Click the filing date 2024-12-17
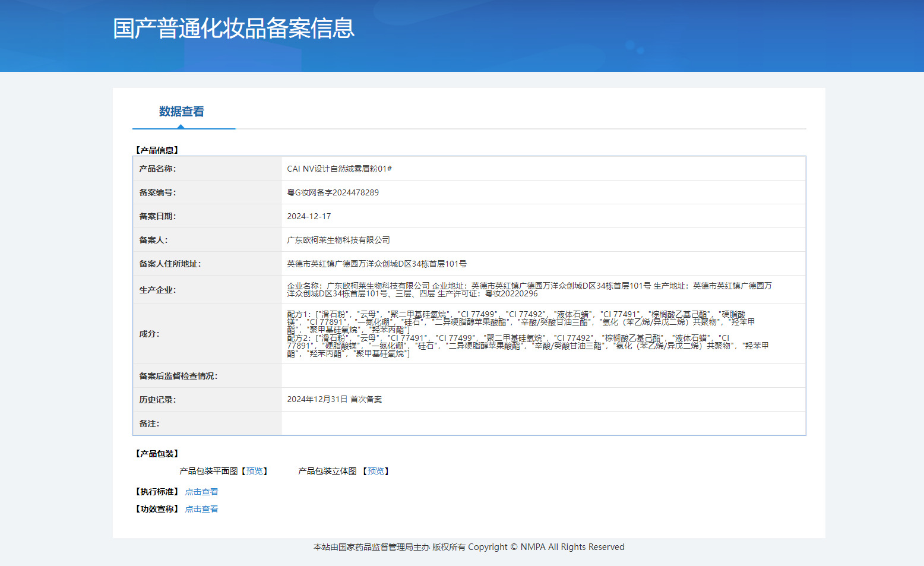The image size is (924, 566). 309,216
